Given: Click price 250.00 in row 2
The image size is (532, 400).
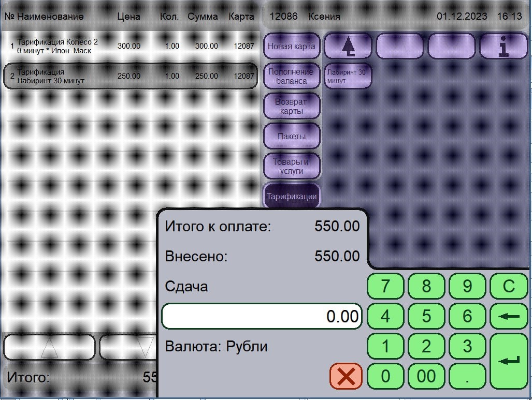Looking at the screenshot, I should [x=129, y=76].
